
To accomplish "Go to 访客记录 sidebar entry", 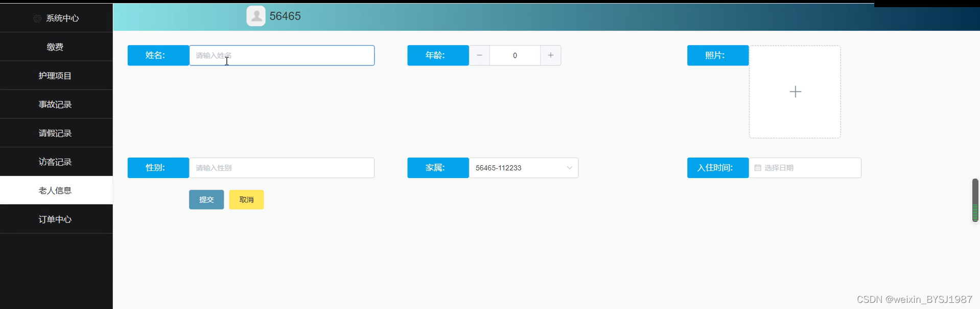I will pyautogui.click(x=56, y=162).
